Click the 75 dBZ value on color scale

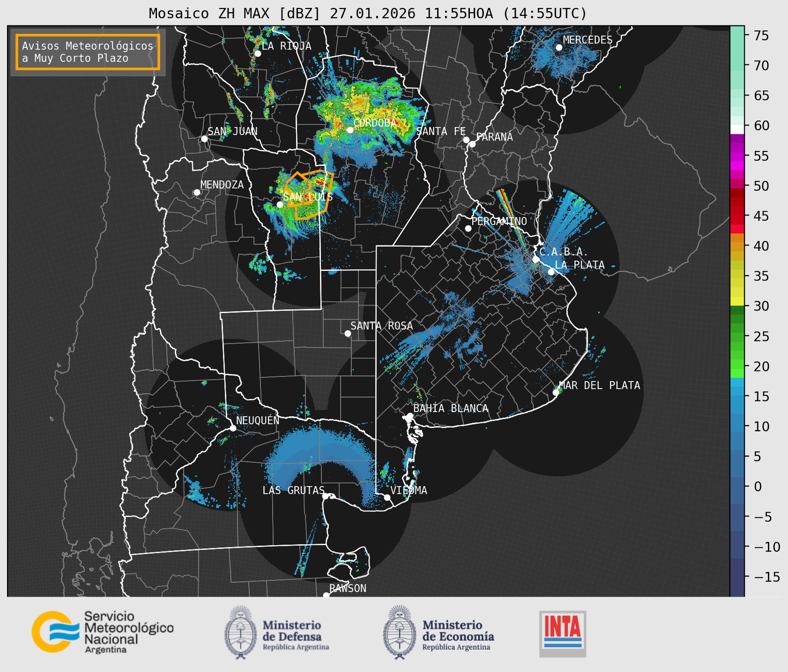(761, 36)
